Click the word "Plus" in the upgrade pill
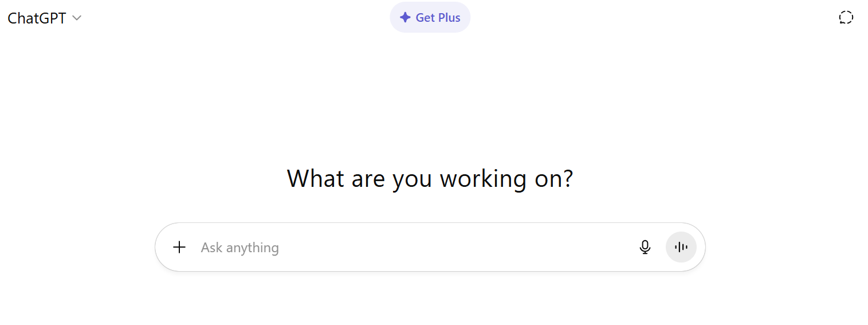 click(x=449, y=18)
